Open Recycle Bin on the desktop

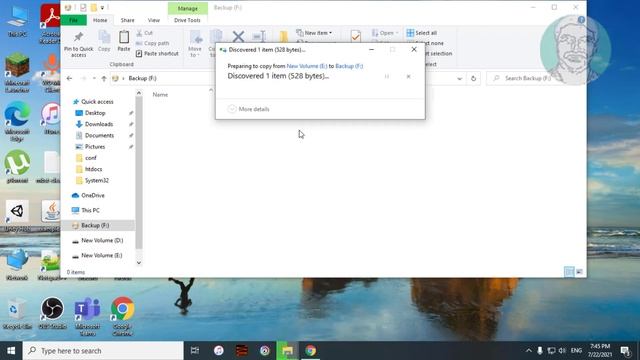[17, 313]
